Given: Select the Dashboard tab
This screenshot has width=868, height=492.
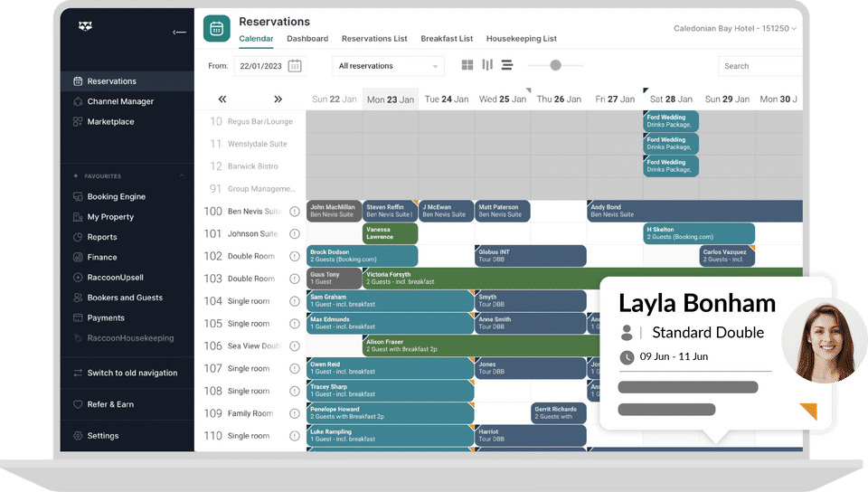Looking at the screenshot, I should pyautogui.click(x=307, y=39).
